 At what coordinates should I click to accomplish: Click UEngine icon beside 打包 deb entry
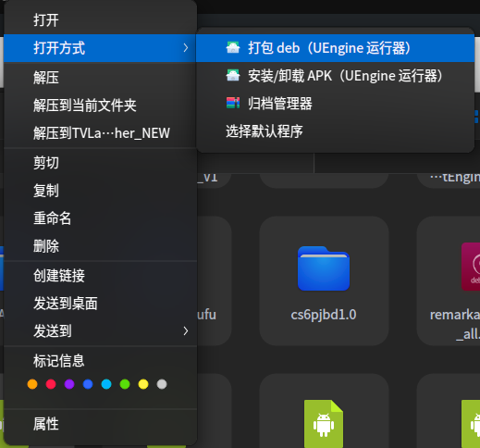click(233, 48)
